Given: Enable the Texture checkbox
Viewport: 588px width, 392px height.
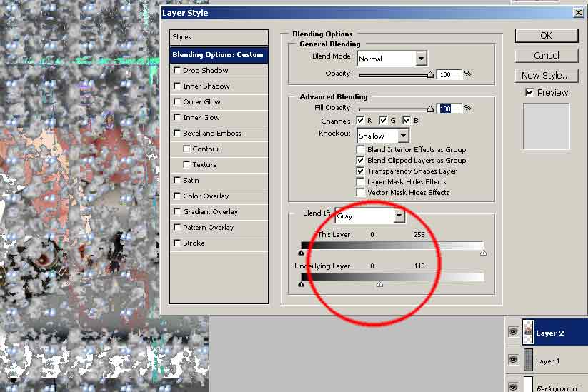Looking at the screenshot, I should click(x=186, y=164).
